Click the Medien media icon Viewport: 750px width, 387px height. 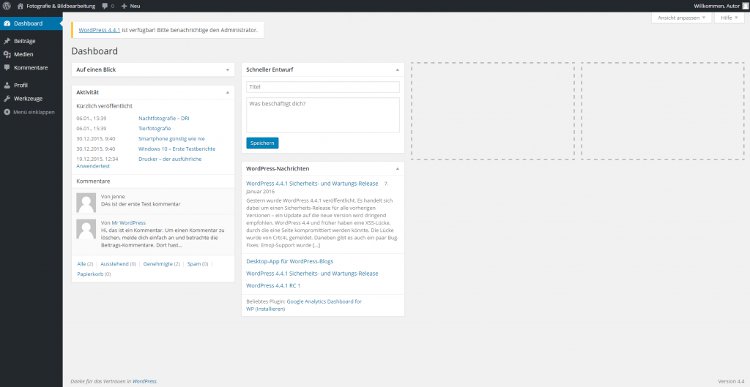click(7, 55)
